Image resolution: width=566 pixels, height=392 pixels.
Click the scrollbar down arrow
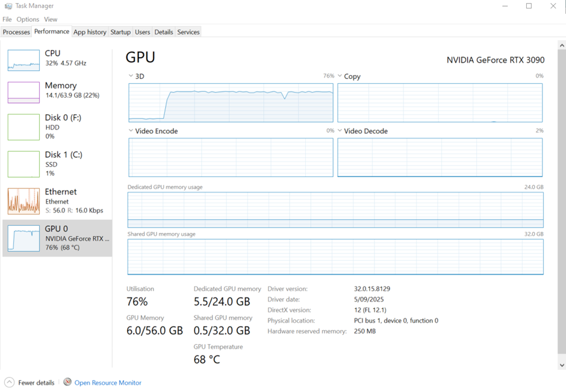tap(562, 365)
